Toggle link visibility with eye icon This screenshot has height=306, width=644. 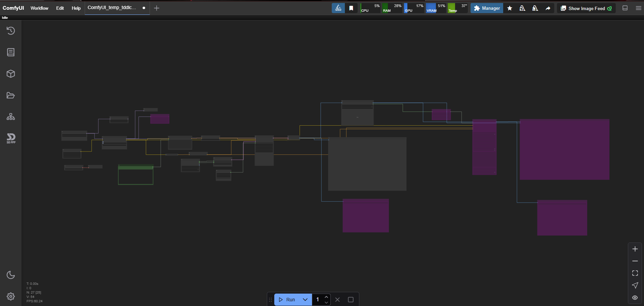[x=635, y=298]
